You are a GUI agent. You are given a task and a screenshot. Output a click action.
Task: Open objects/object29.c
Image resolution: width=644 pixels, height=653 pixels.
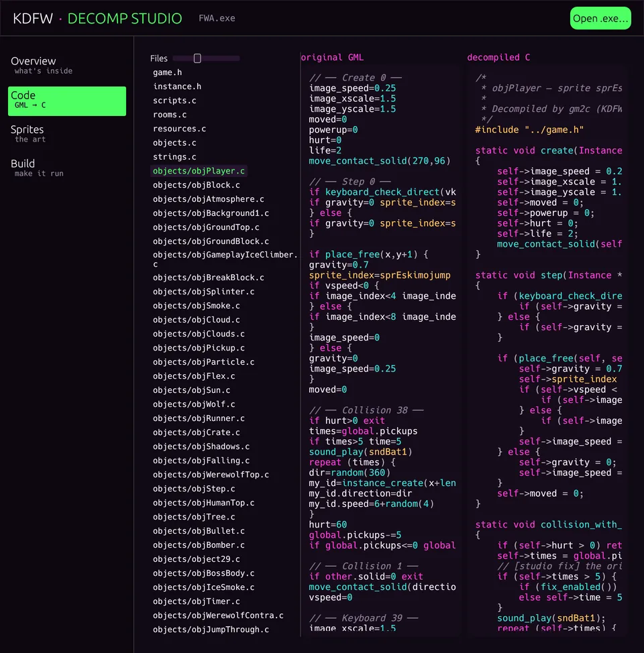196,559
